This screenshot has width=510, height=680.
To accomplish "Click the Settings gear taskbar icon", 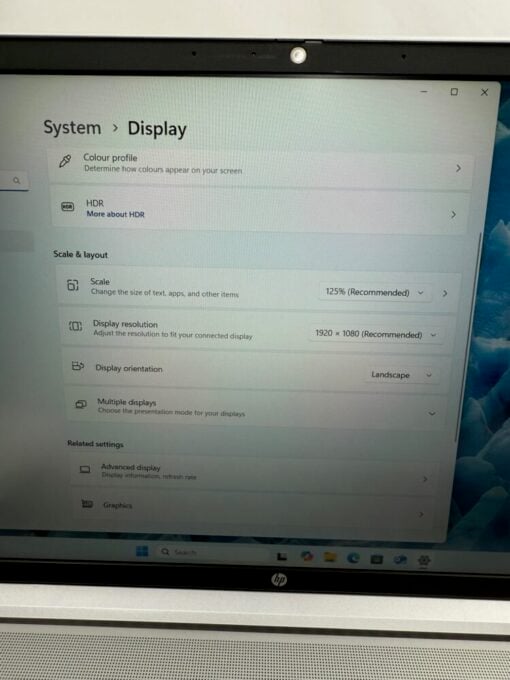I will pyautogui.click(x=424, y=560).
